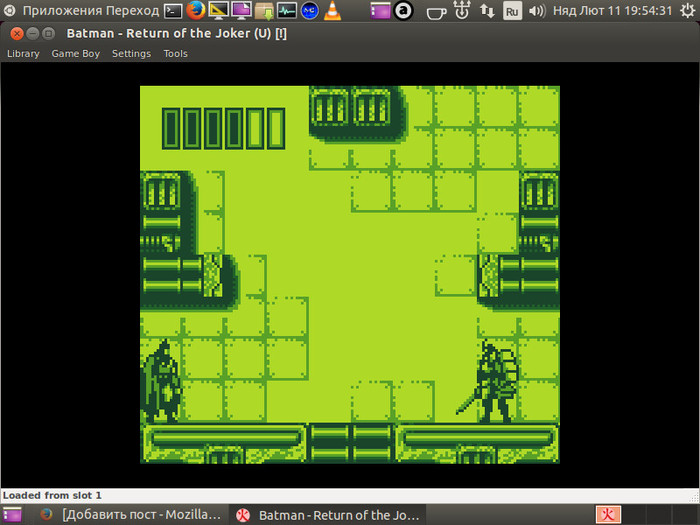The width and height of the screenshot is (700, 525).
Task: Switch to Mozilla Firefox taskbar window
Action: 130,515
